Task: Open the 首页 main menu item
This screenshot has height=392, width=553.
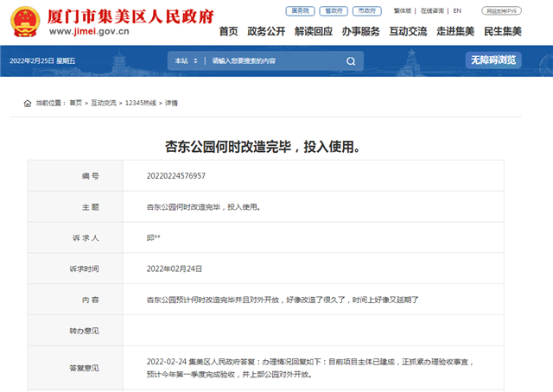Action: 228,31
